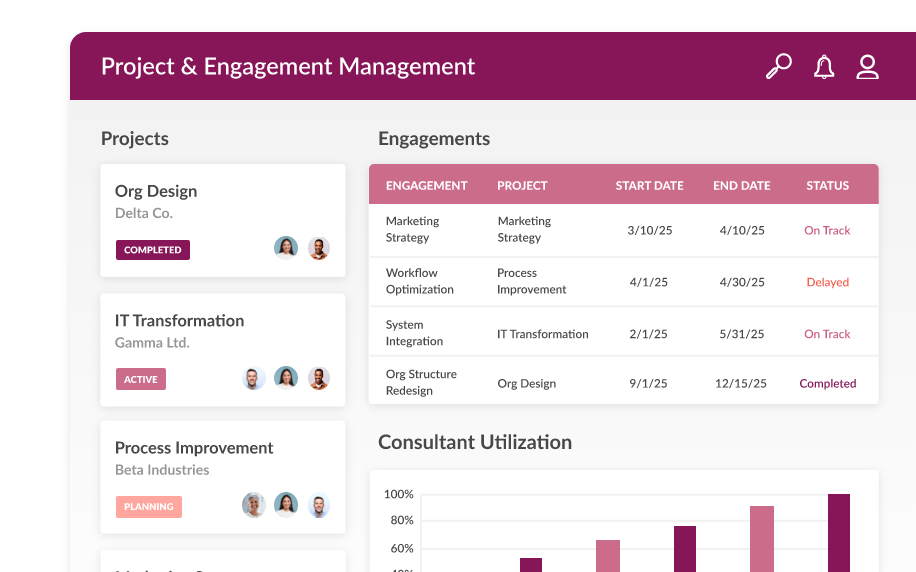916x572 pixels.
Task: Sort by the START DATE column header
Action: click(649, 185)
